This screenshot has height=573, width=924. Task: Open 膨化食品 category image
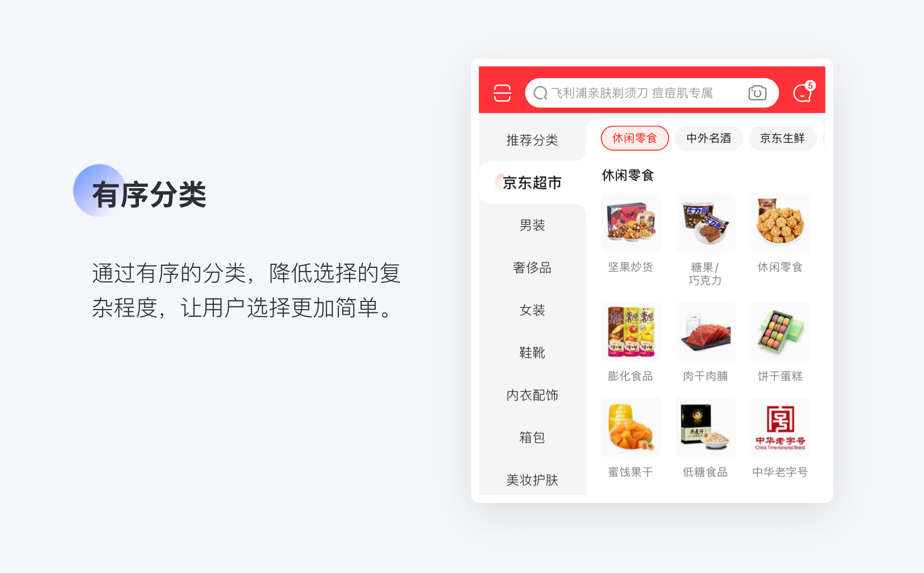630,332
